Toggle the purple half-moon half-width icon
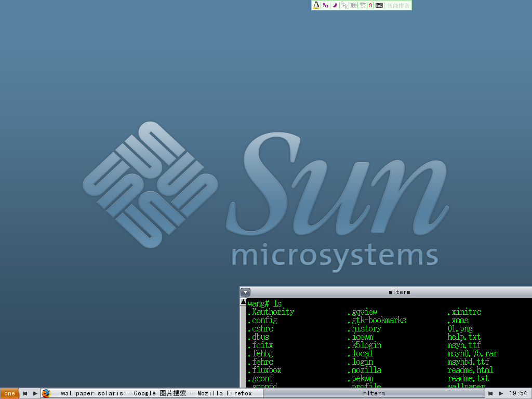532x399 pixels. 335,5
